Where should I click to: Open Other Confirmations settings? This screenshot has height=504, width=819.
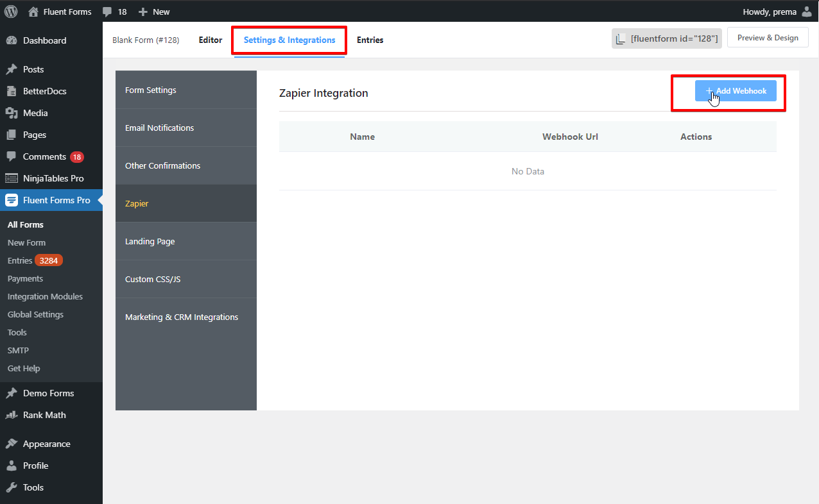coord(186,165)
